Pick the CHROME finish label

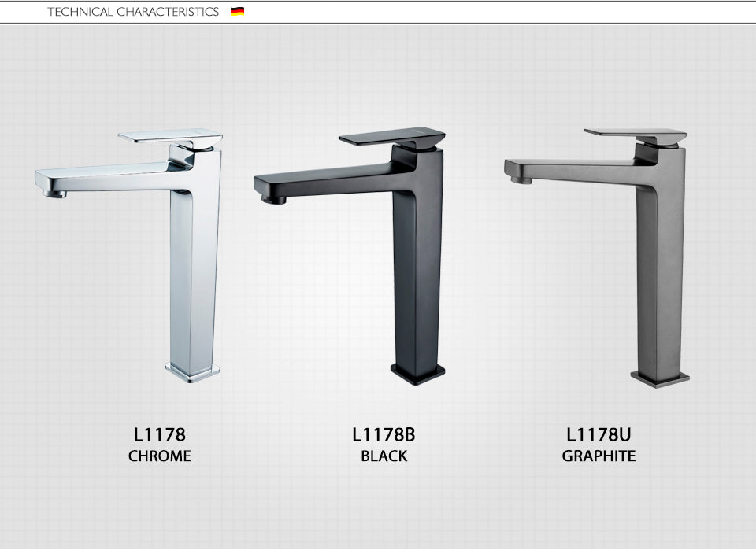click(x=160, y=456)
